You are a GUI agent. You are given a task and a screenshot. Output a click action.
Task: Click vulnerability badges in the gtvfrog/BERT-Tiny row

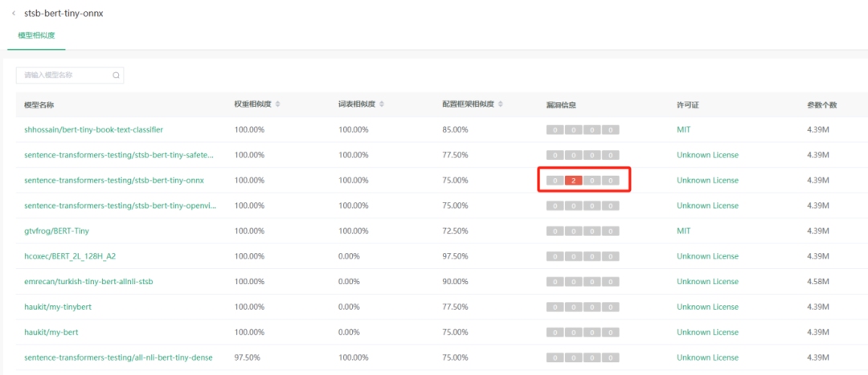tap(583, 231)
